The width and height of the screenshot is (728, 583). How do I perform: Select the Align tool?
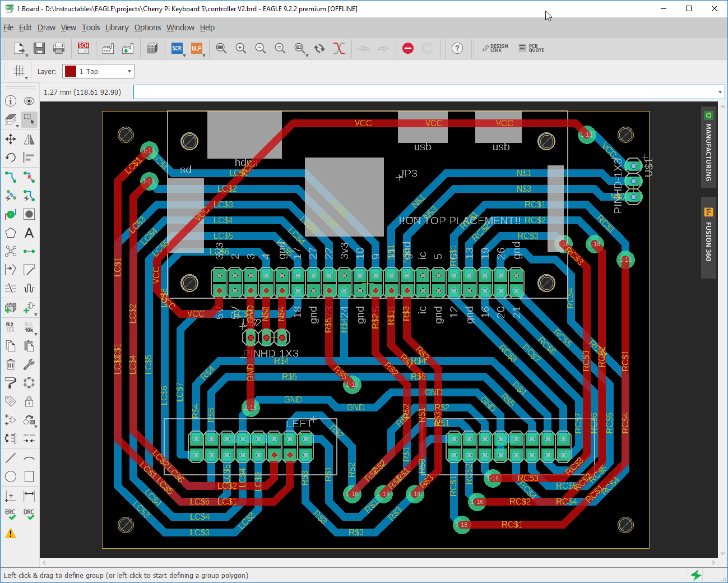pyautogui.click(x=29, y=158)
